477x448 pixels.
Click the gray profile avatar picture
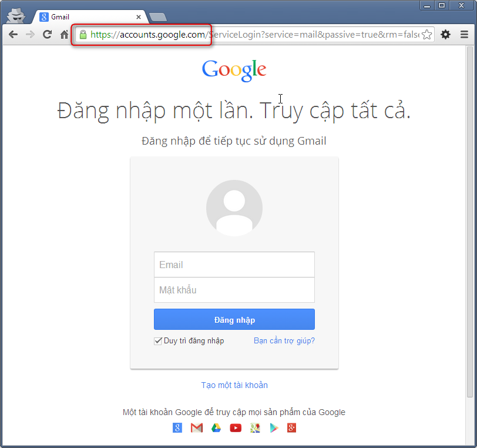(234, 208)
